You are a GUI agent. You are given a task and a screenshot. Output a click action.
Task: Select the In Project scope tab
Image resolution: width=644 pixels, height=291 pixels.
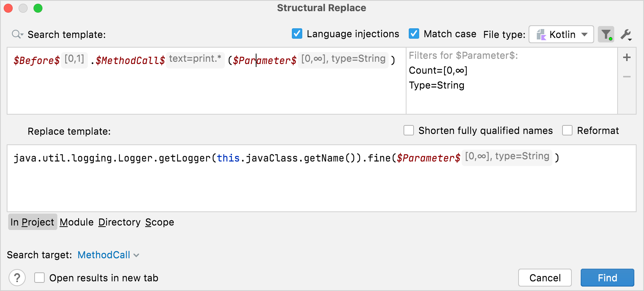[32, 222]
